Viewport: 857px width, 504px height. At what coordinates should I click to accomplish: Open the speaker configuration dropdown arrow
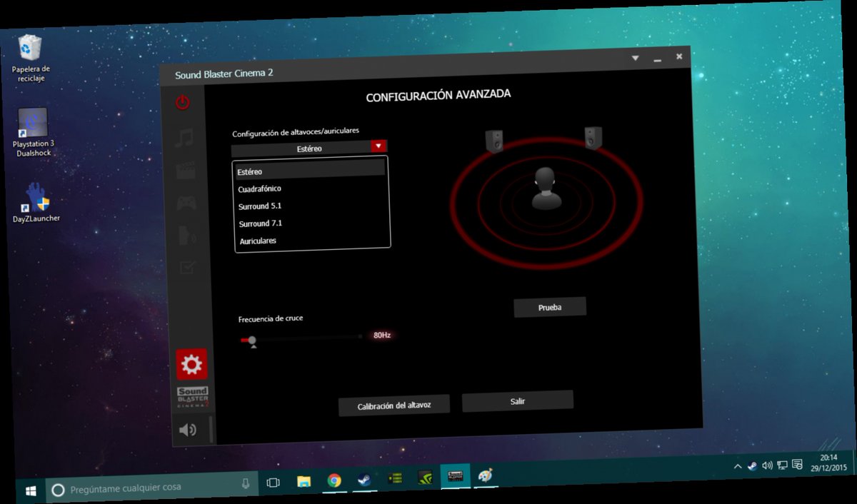(x=379, y=146)
